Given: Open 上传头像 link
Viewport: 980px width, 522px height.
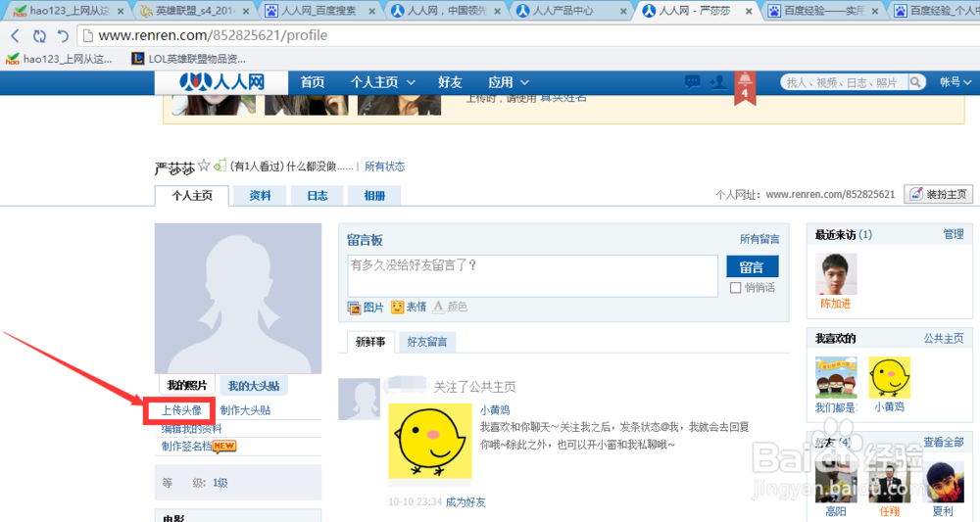Looking at the screenshot, I should (x=182, y=410).
